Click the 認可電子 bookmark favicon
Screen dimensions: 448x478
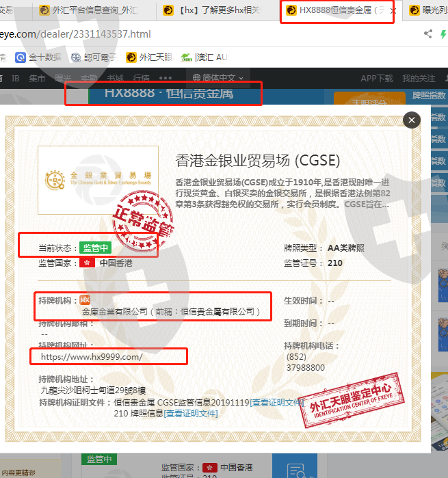(x=76, y=57)
